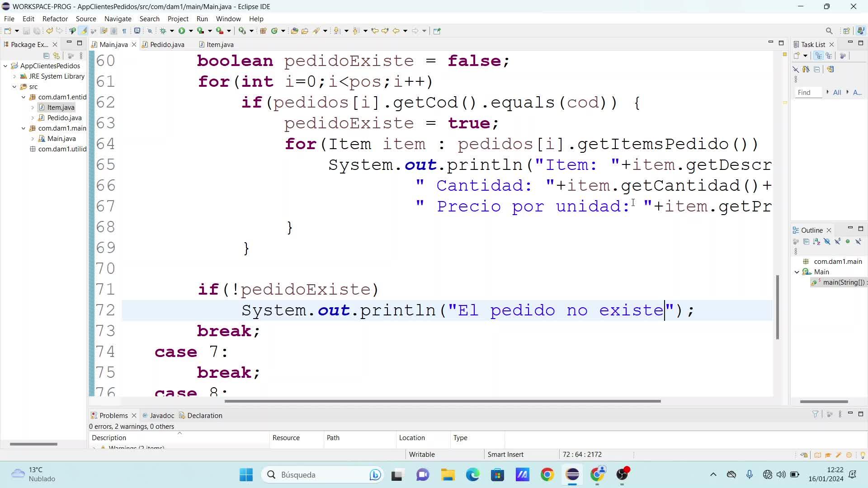Click the New Task icon in Task List
This screenshot has width=868, height=488.
pos(797,56)
